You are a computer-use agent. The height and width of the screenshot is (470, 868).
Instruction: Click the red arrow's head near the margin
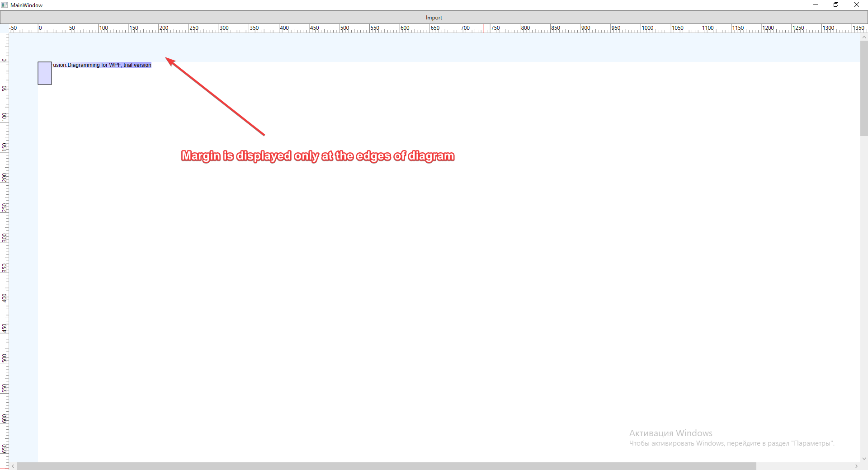169,61
